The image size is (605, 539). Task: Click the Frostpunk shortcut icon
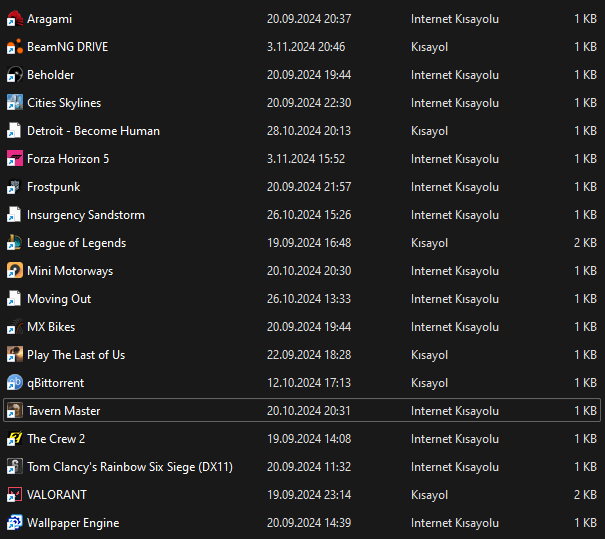coord(15,187)
